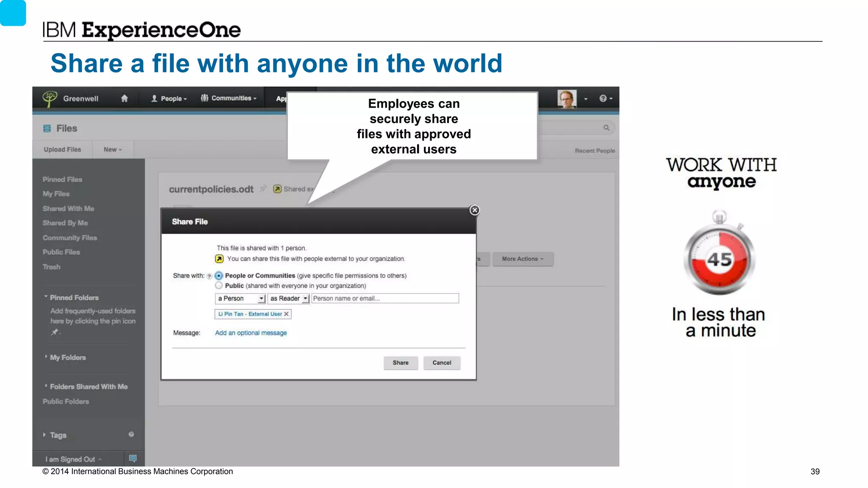The height and width of the screenshot is (488, 868).
Task: Click the Cancel button
Action: [x=442, y=363]
